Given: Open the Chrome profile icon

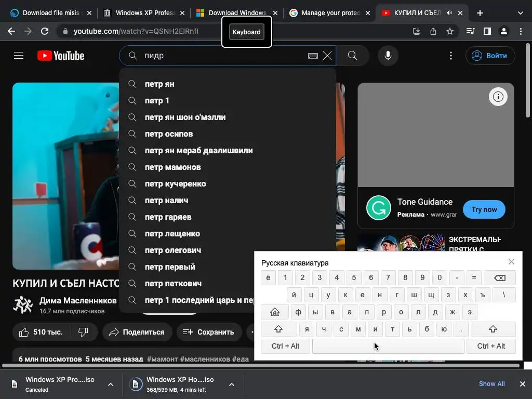Looking at the screenshot, I should pos(504,31).
